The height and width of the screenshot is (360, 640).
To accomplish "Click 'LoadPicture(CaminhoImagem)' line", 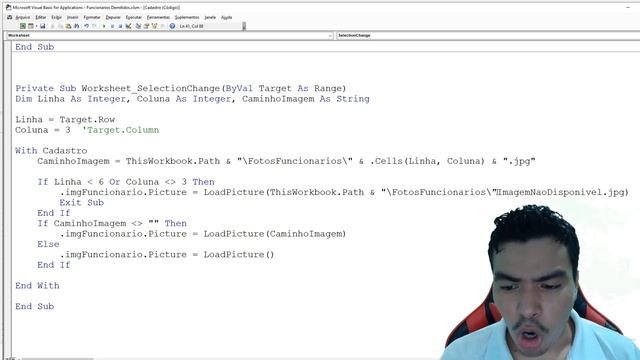I will point(203,233).
